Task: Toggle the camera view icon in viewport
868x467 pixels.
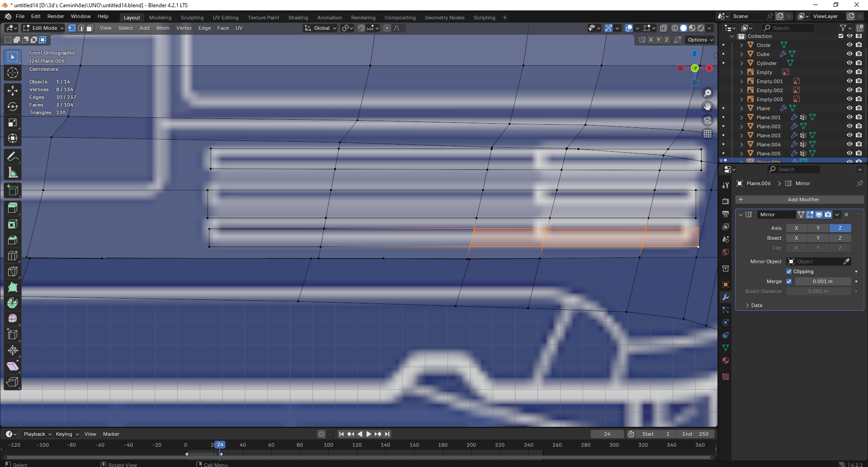Action: [x=708, y=120]
